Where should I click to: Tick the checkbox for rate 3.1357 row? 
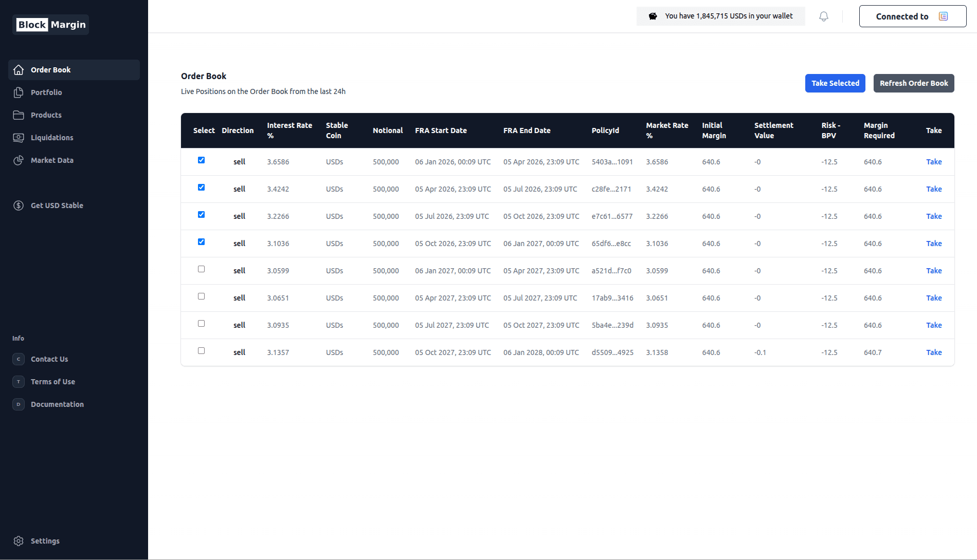(201, 351)
